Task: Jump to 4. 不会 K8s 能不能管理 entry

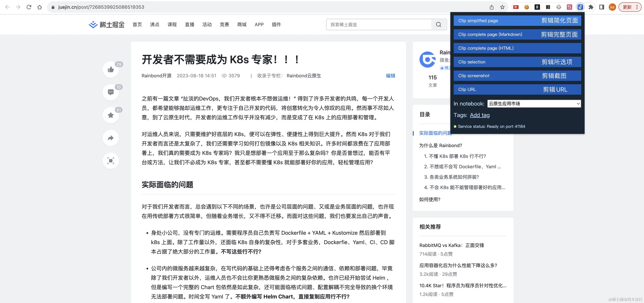Action: point(464,188)
